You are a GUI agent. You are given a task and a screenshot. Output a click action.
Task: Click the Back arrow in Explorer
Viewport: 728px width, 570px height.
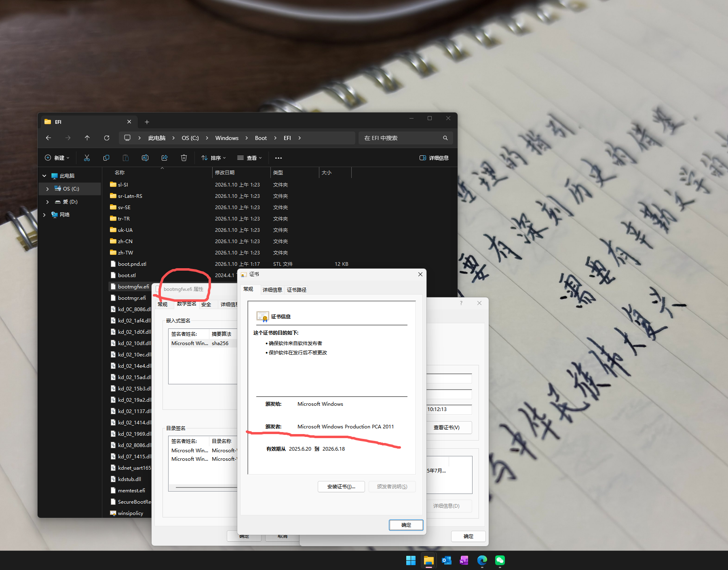pos(49,138)
